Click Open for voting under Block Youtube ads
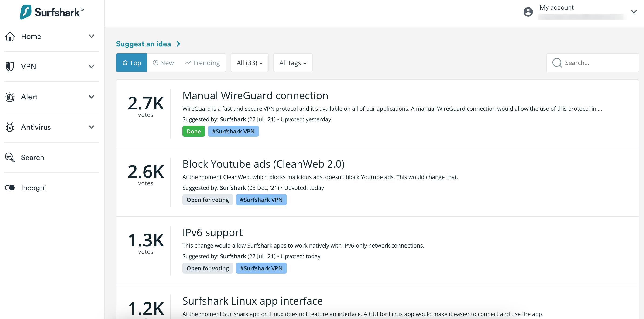The width and height of the screenshot is (644, 319). (208, 200)
